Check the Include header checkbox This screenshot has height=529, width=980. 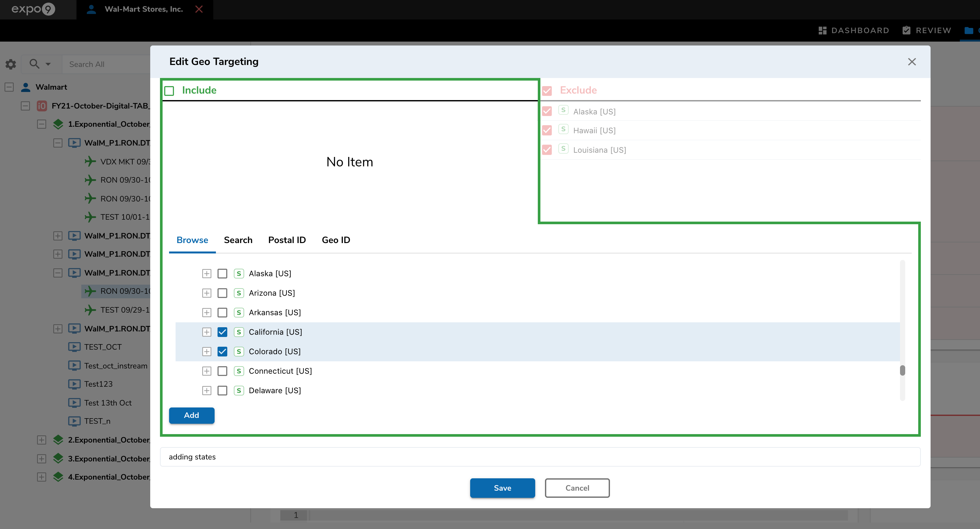169,91
